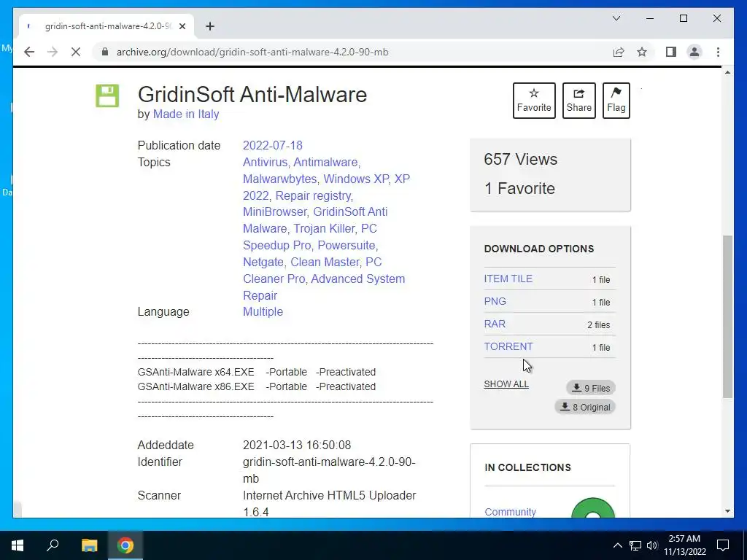
Task: Go back using the browser back arrow
Action: pos(29,52)
